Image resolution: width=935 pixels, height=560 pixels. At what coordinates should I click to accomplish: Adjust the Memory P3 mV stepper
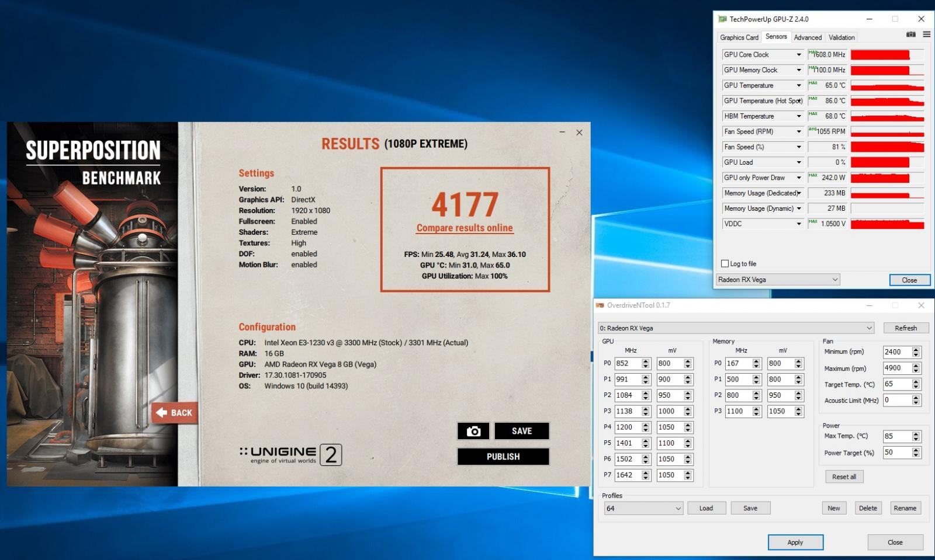799,411
